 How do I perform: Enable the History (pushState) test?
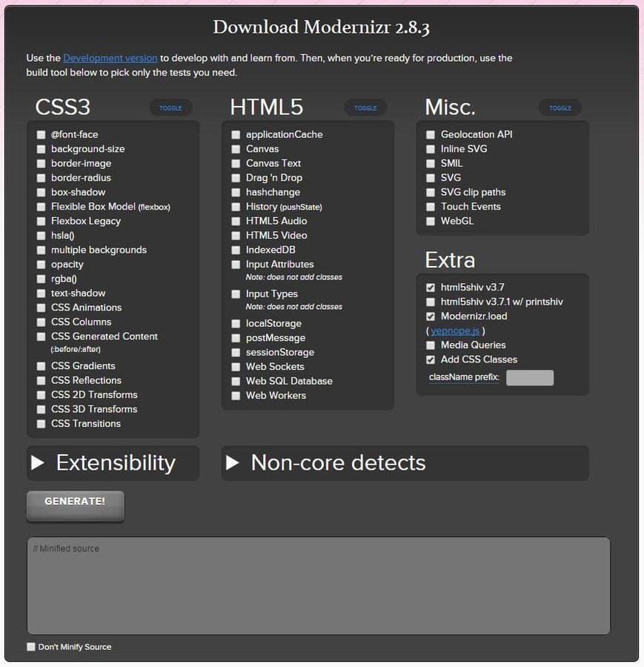click(236, 208)
